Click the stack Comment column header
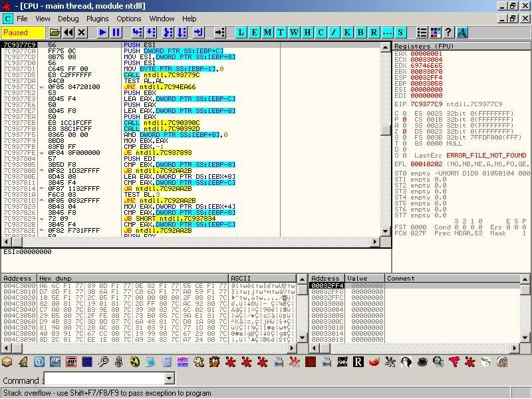The height and width of the screenshot is (399, 532). click(x=452, y=278)
